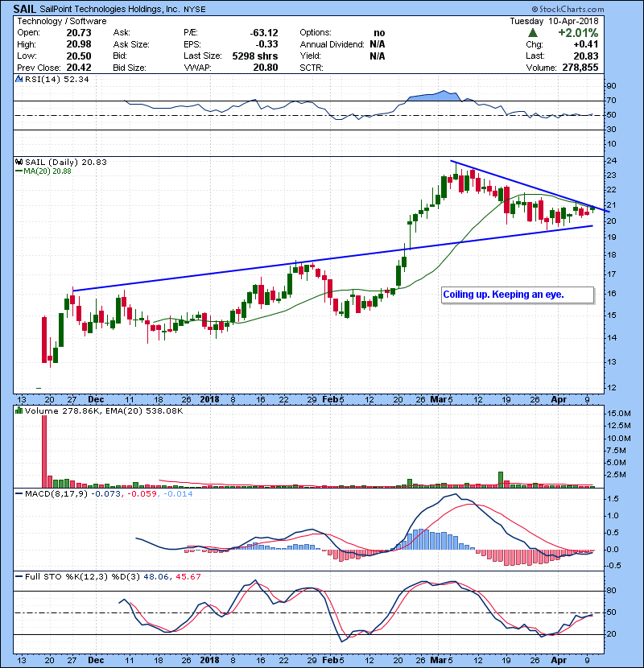This screenshot has height=668, width=644.
Task: Click the Volume 278.86K, EMA(20) 538.08K label
Action: point(104,410)
